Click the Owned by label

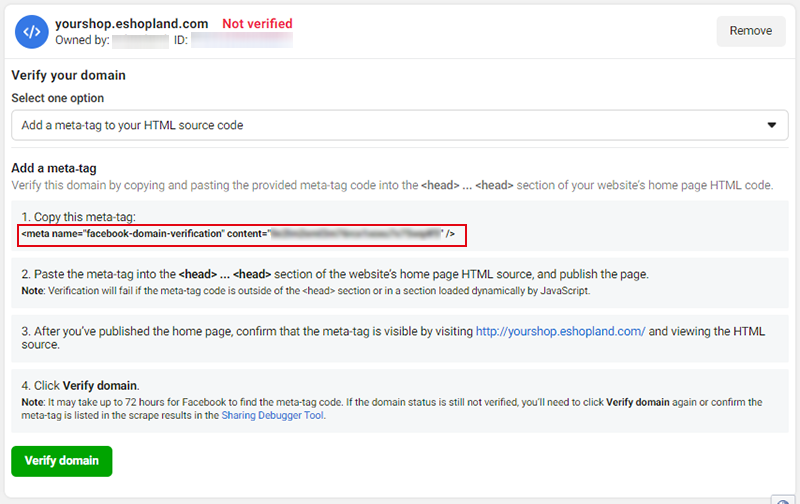click(x=82, y=40)
